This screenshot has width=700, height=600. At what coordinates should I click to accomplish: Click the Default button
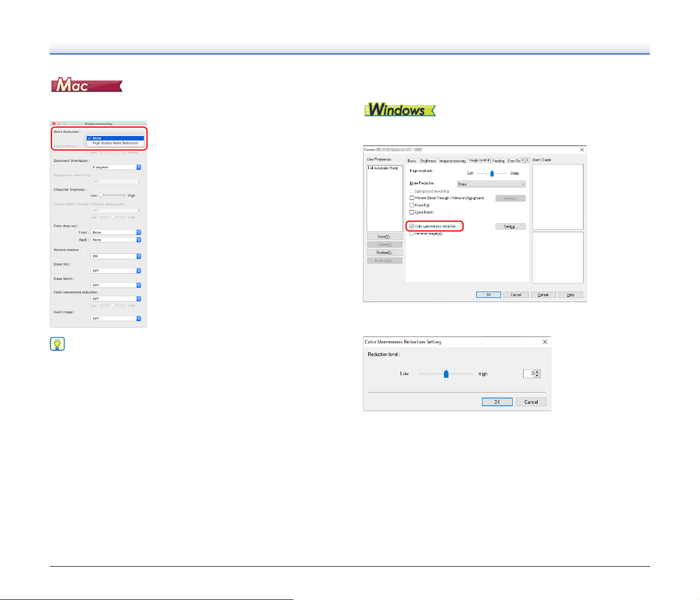543,295
